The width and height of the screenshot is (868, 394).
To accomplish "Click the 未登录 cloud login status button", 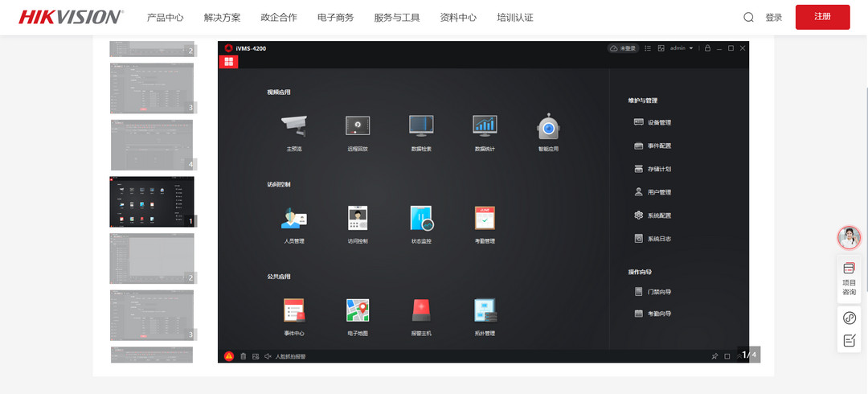I will pyautogui.click(x=624, y=48).
